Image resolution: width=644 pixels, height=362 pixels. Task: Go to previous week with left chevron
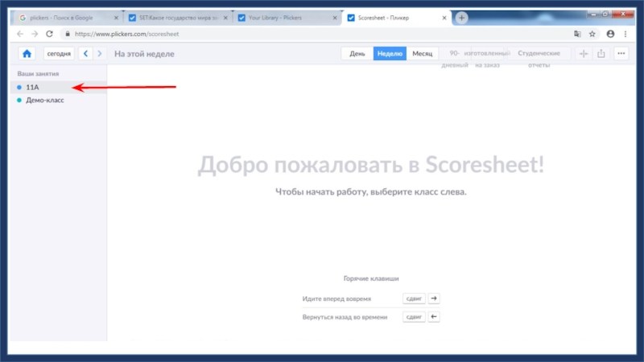pos(85,54)
